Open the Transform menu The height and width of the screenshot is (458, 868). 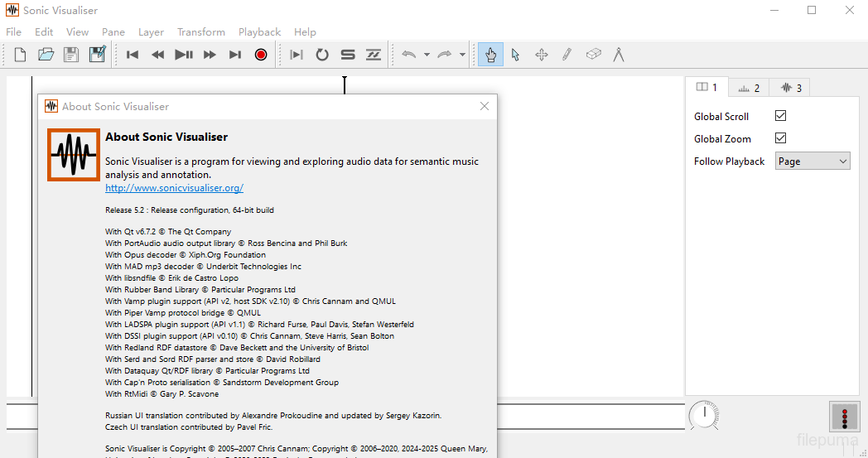coord(200,31)
